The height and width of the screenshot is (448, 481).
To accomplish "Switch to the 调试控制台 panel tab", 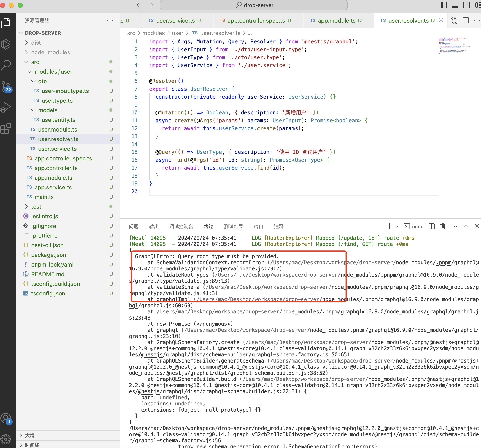I will tap(181, 226).
